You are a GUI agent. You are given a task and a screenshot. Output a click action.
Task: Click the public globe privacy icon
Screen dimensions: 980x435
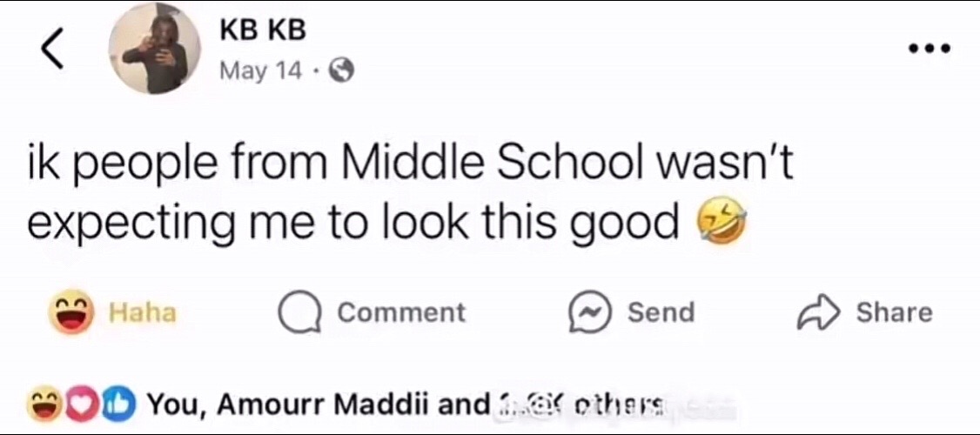pyautogui.click(x=342, y=73)
